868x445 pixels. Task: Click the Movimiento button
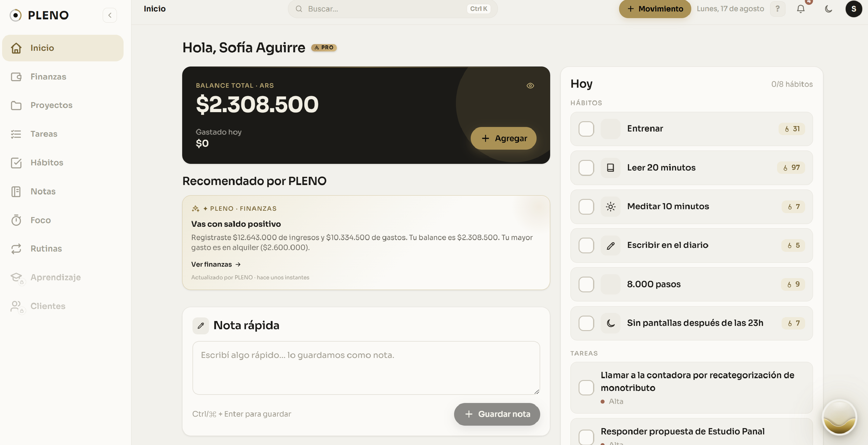pyautogui.click(x=655, y=9)
